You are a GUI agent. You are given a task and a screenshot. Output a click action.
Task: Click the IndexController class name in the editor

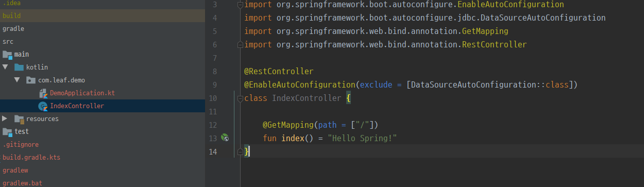coord(307,98)
